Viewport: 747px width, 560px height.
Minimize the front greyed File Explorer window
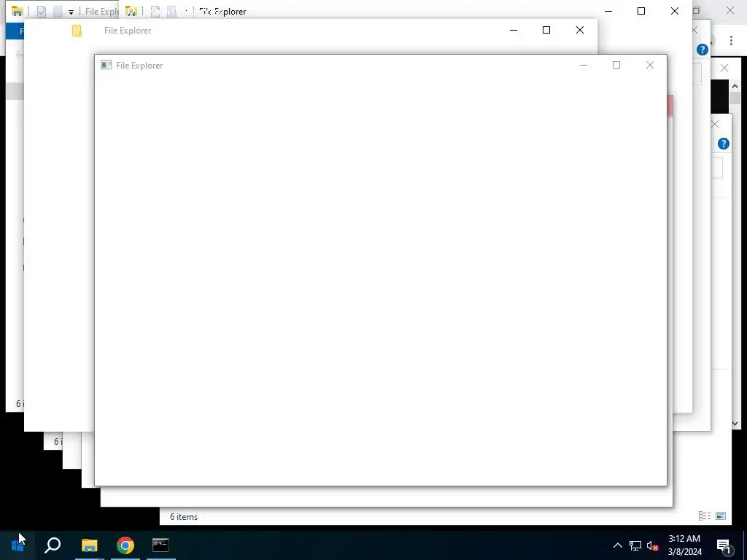click(x=584, y=65)
